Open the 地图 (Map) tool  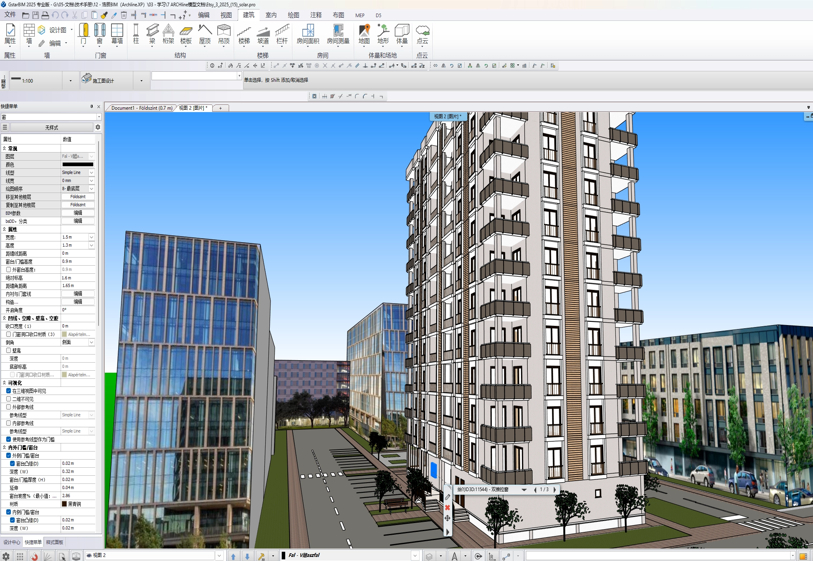365,34
